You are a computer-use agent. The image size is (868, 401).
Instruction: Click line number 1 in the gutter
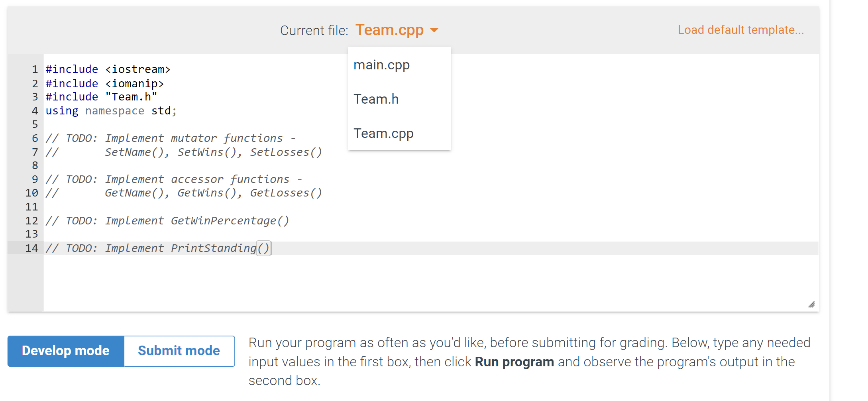click(x=34, y=69)
